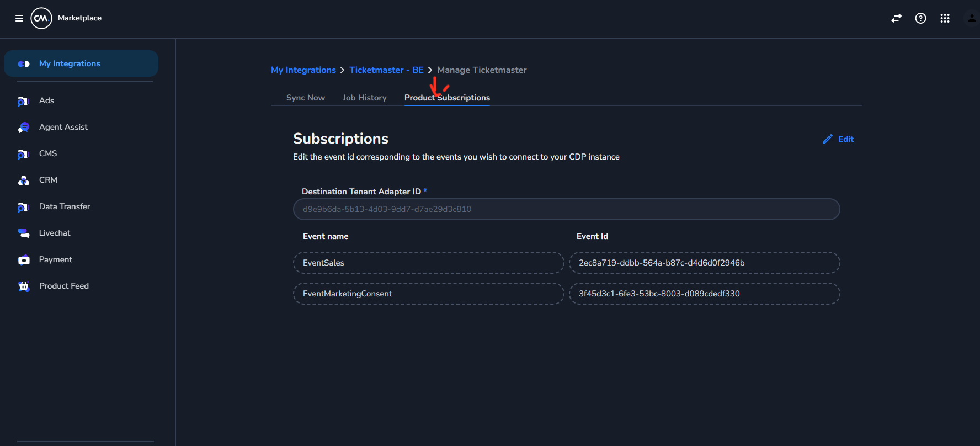Select Product Feed category
This screenshot has width=980, height=446.
click(64, 286)
